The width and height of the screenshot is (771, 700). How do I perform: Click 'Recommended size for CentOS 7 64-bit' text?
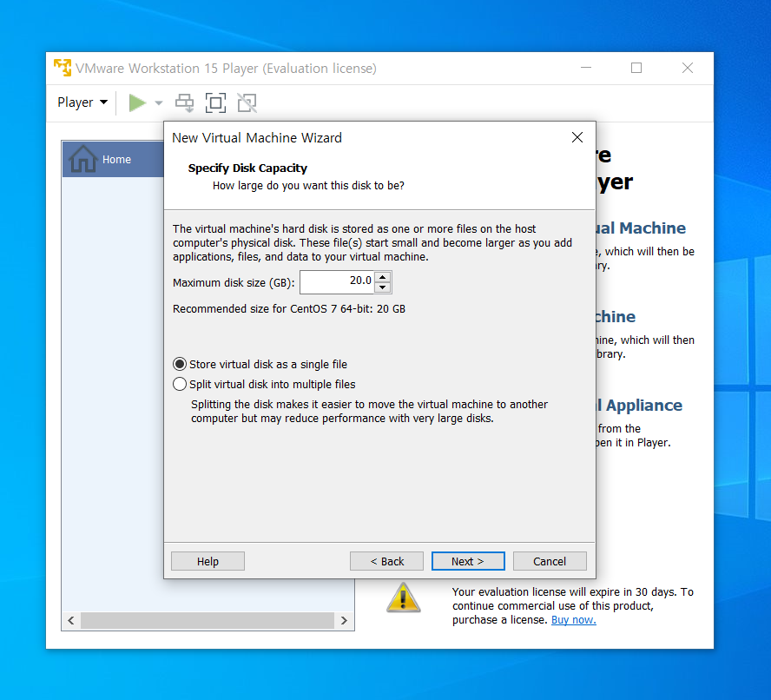(x=289, y=309)
